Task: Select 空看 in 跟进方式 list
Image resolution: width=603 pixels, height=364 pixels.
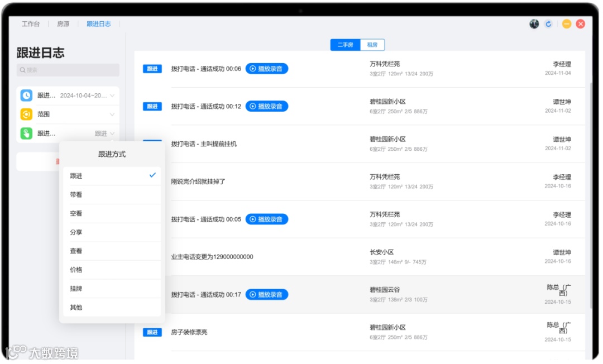Action: (x=112, y=213)
